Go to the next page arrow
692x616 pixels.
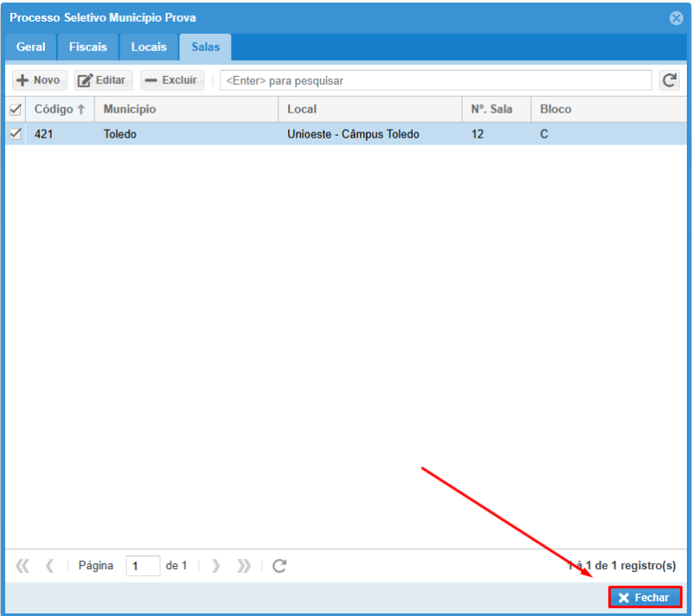pos(216,566)
